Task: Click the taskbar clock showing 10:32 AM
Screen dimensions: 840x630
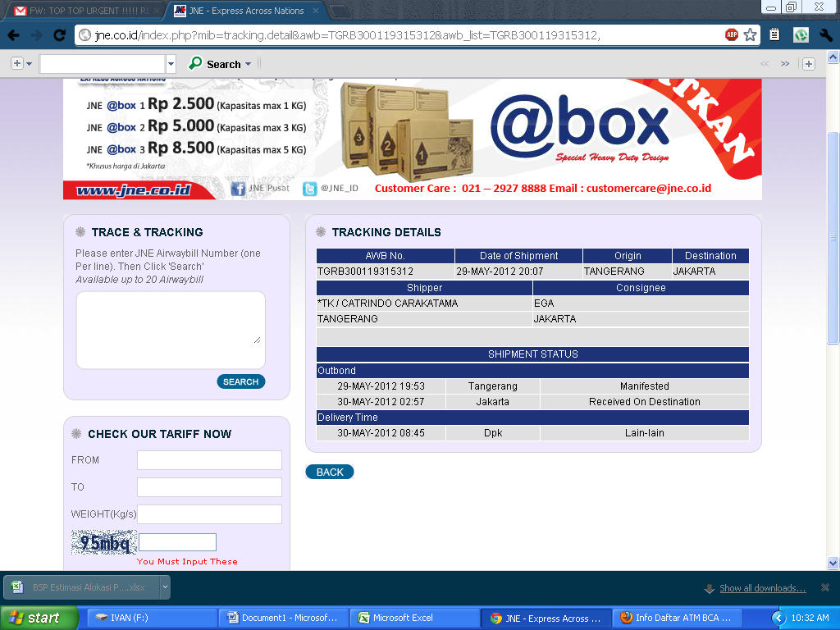Action: (x=810, y=618)
